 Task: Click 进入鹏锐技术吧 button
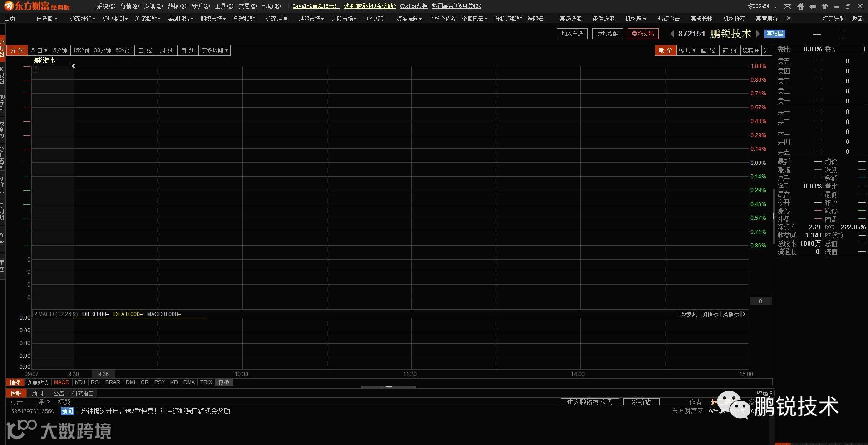tap(590, 402)
